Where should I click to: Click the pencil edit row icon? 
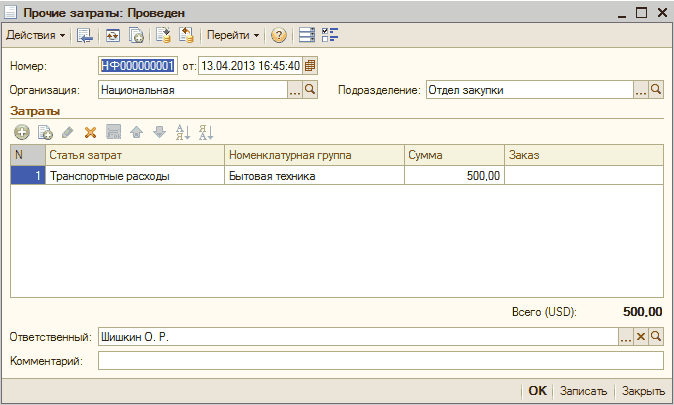[x=67, y=132]
